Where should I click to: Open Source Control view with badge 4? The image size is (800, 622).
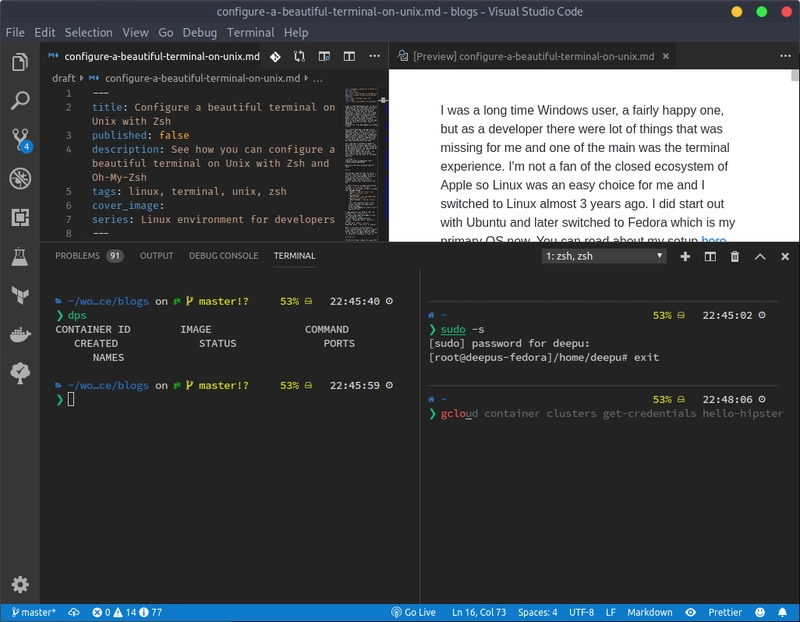coord(21,139)
